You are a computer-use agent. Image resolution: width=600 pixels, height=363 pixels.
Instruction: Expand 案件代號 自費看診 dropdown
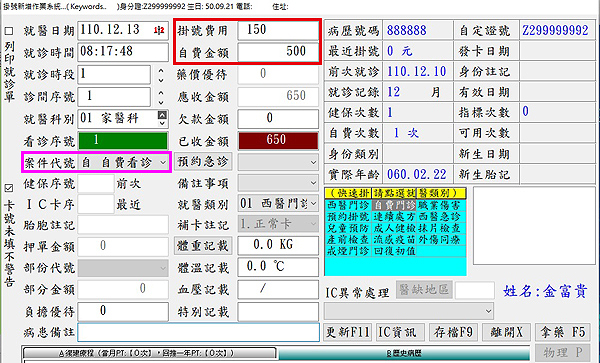pos(163,163)
